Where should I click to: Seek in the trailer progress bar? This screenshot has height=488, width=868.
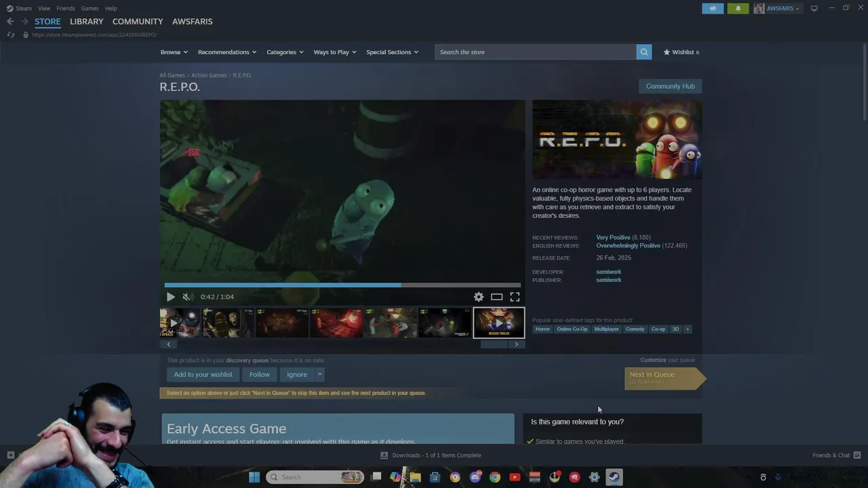(x=342, y=285)
